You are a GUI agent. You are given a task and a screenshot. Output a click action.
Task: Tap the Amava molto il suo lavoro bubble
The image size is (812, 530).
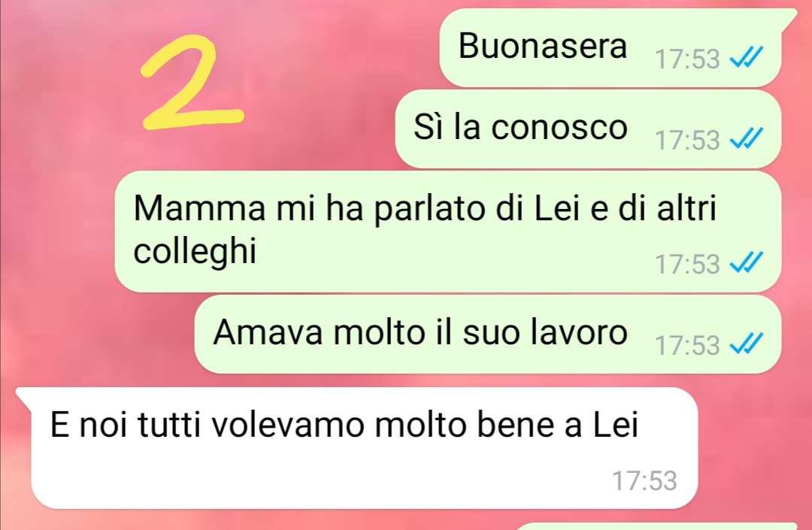(487, 335)
